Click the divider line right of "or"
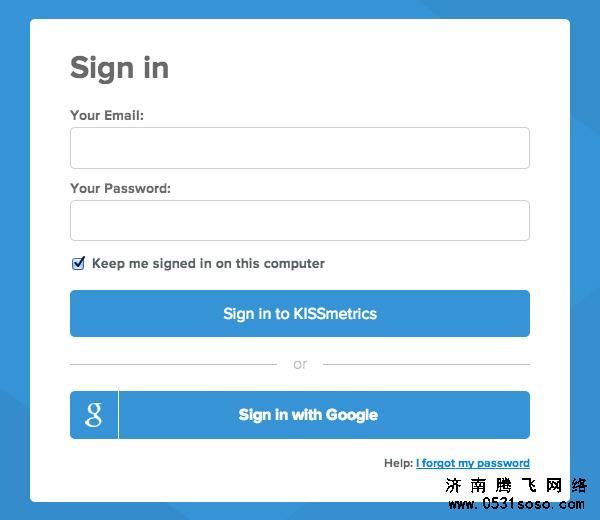This screenshot has width=600, height=520. click(x=426, y=364)
